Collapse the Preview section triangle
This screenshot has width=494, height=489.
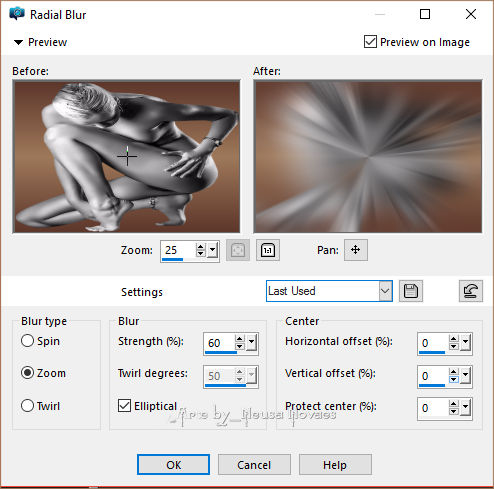coord(18,42)
